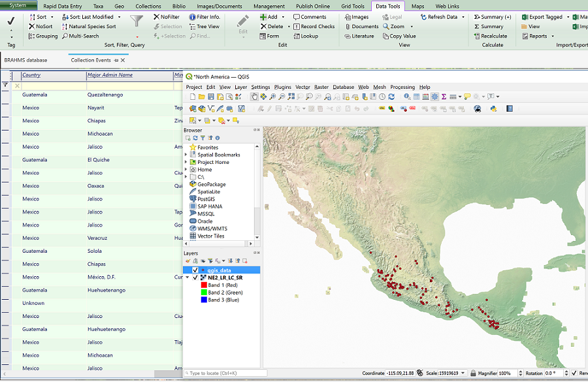Refresh the Browser panel
Image resolution: width=588 pixels, height=382 pixels.
click(195, 138)
